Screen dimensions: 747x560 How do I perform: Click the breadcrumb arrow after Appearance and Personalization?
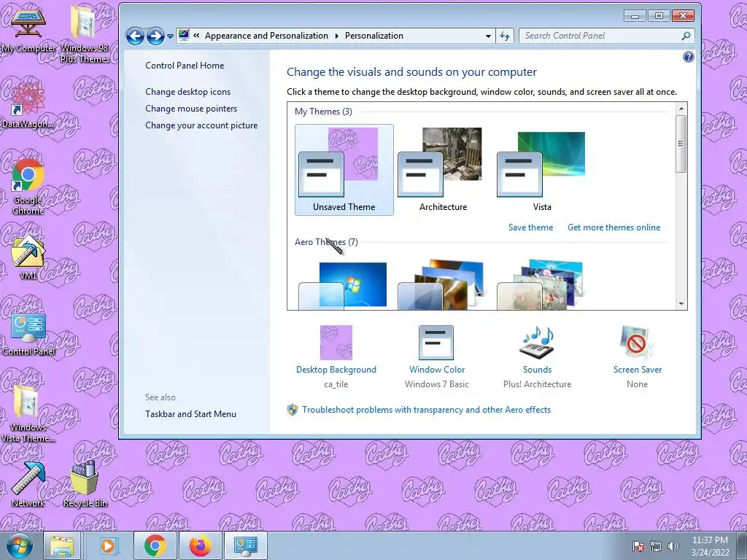(x=336, y=36)
